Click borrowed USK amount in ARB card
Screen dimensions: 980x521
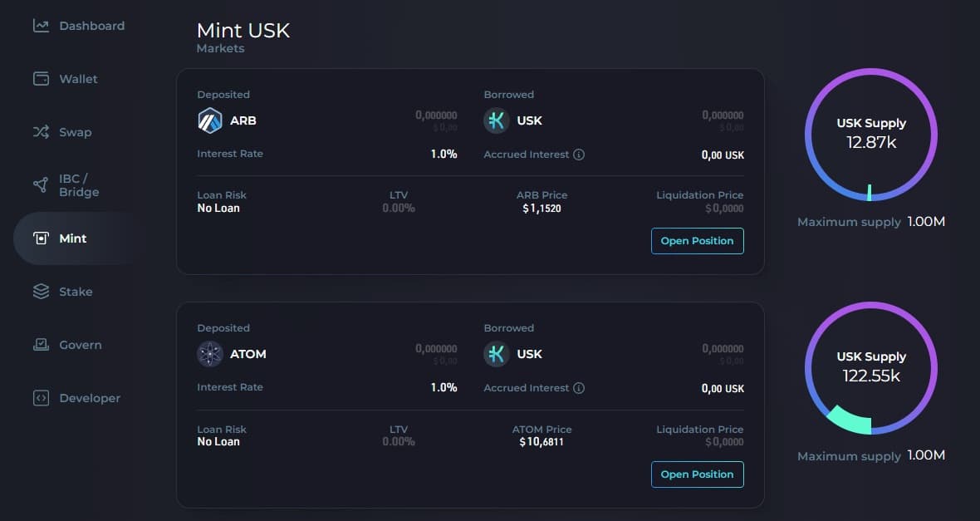pyautogui.click(x=723, y=115)
